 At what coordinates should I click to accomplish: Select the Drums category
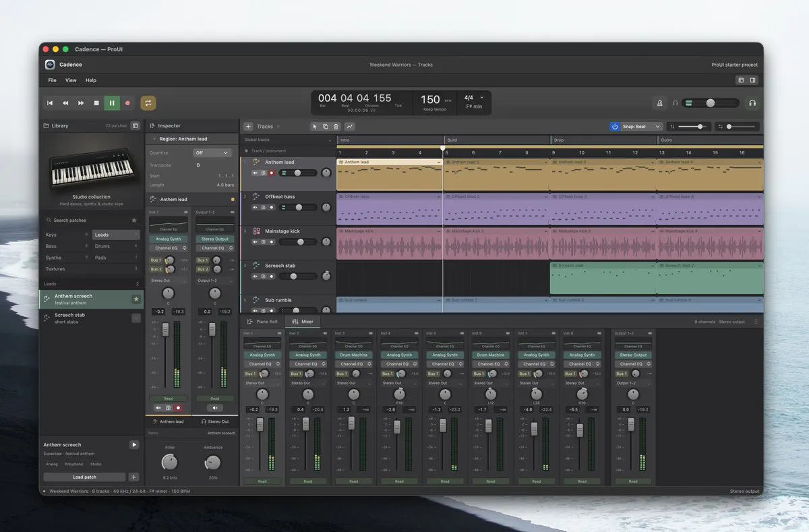[x=116, y=246]
